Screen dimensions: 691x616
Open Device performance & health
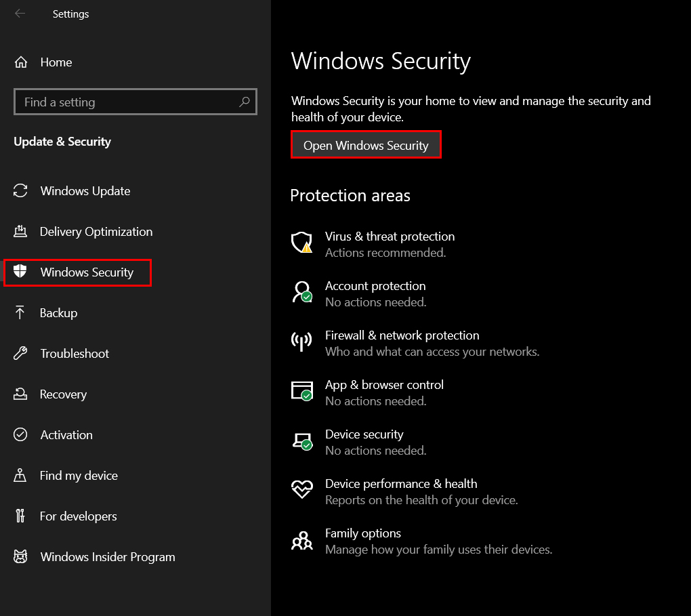(x=401, y=484)
